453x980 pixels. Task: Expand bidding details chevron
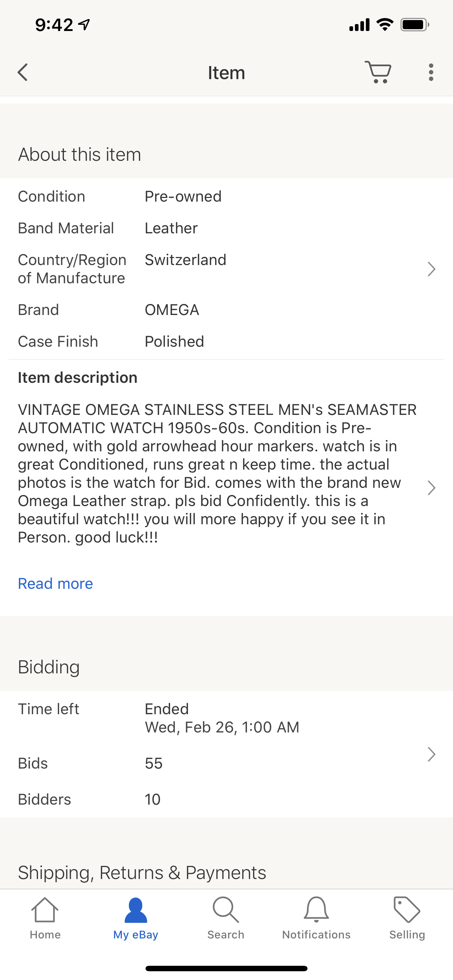click(x=431, y=754)
